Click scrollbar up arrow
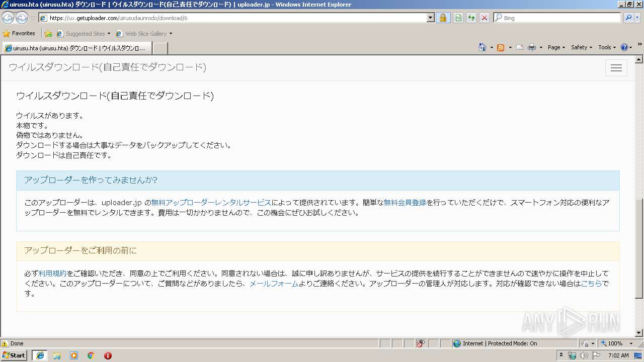 point(639,60)
